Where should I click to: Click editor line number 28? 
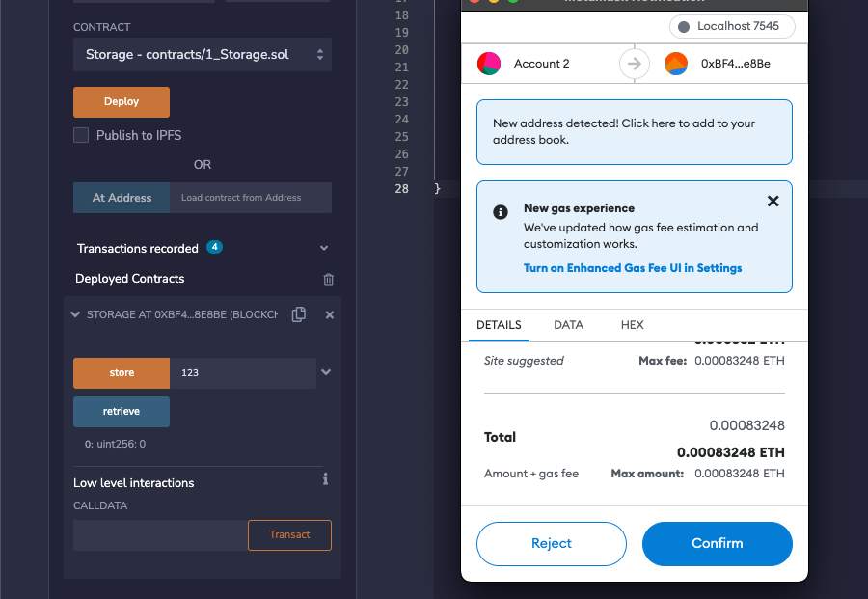click(402, 189)
